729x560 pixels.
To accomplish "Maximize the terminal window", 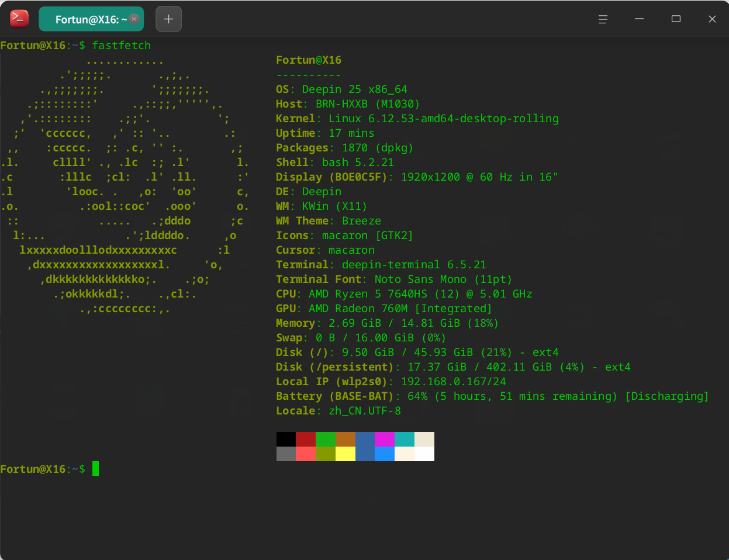I will (x=676, y=19).
